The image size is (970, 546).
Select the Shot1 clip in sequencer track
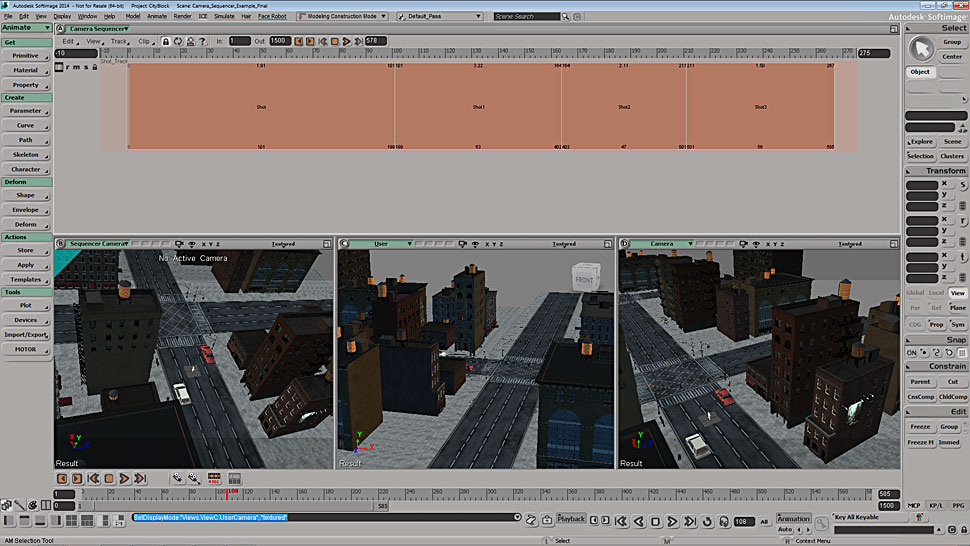coord(478,107)
